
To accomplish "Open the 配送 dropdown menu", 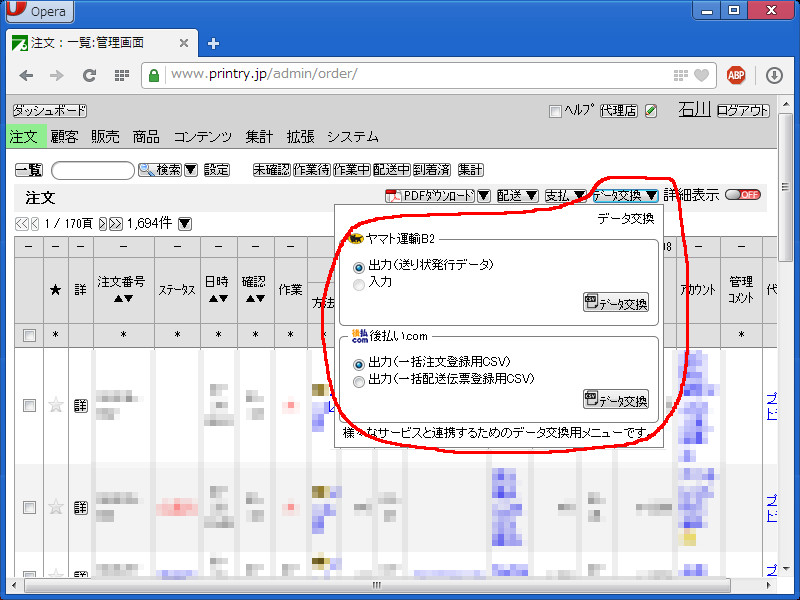I will tap(518, 196).
